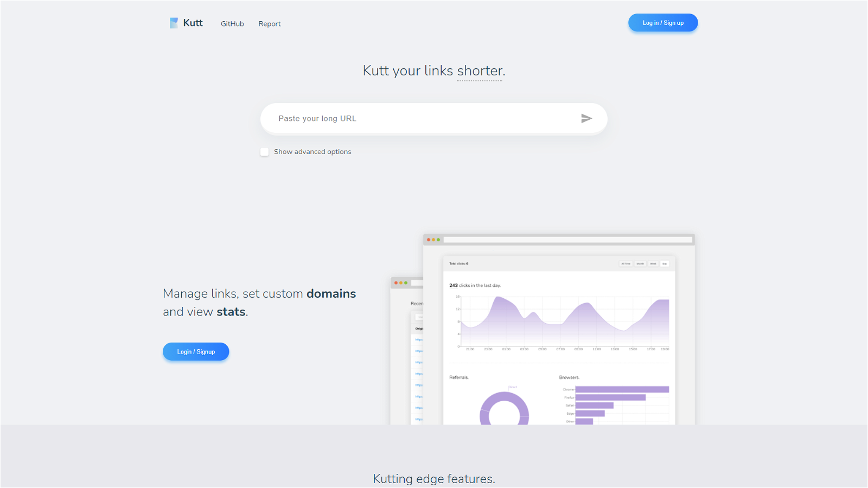Click the Kutt logo icon

click(x=174, y=23)
